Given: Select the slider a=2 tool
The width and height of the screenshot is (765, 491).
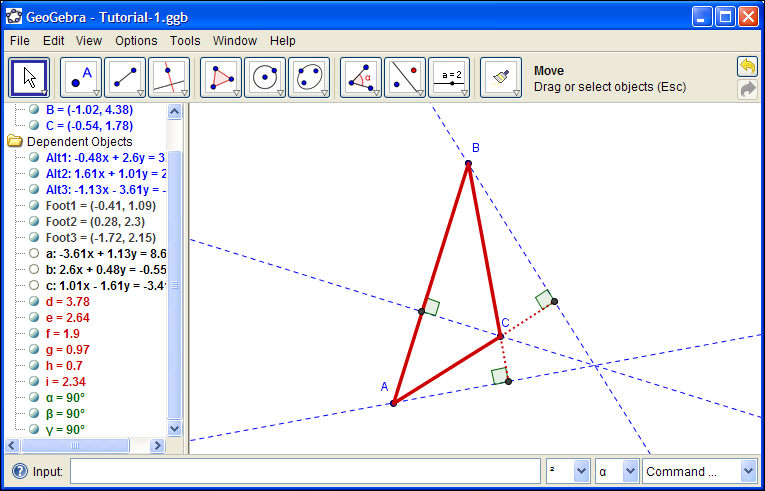Looking at the screenshot, I should [449, 78].
